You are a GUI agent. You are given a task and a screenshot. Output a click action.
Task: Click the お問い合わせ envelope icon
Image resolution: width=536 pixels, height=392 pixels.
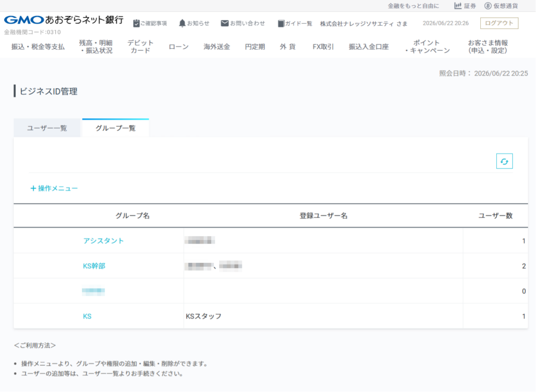tap(225, 23)
